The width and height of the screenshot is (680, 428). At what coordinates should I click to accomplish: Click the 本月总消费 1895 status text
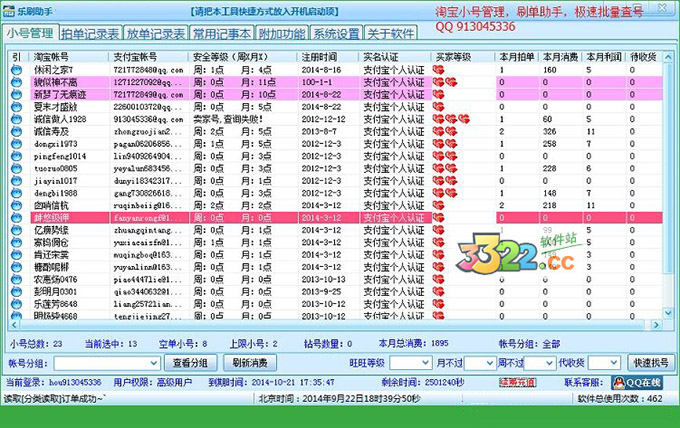(x=414, y=343)
